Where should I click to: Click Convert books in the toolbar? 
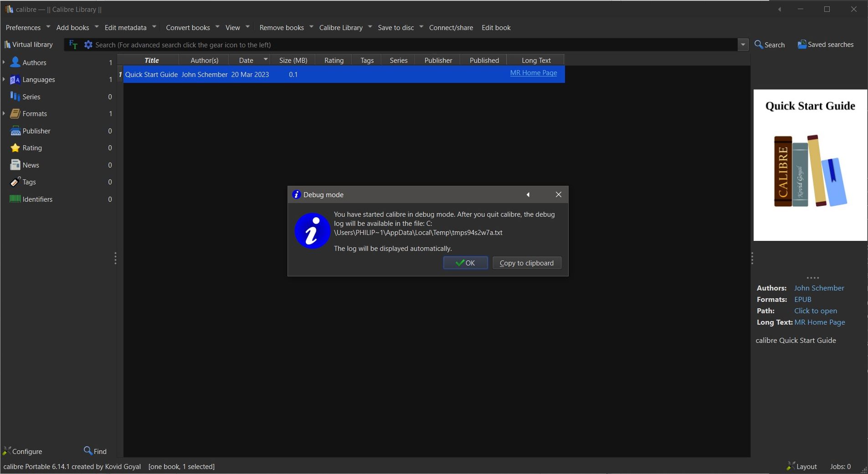[188, 28]
